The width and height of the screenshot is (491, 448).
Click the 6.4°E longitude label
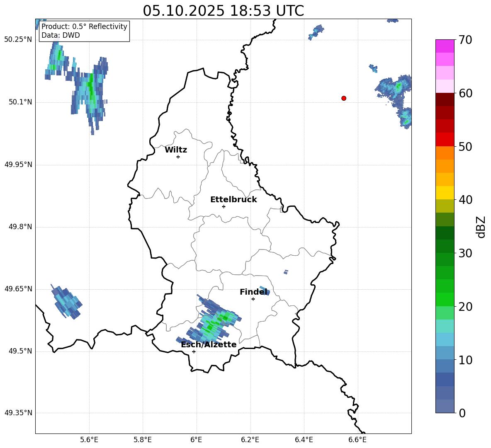click(304, 440)
